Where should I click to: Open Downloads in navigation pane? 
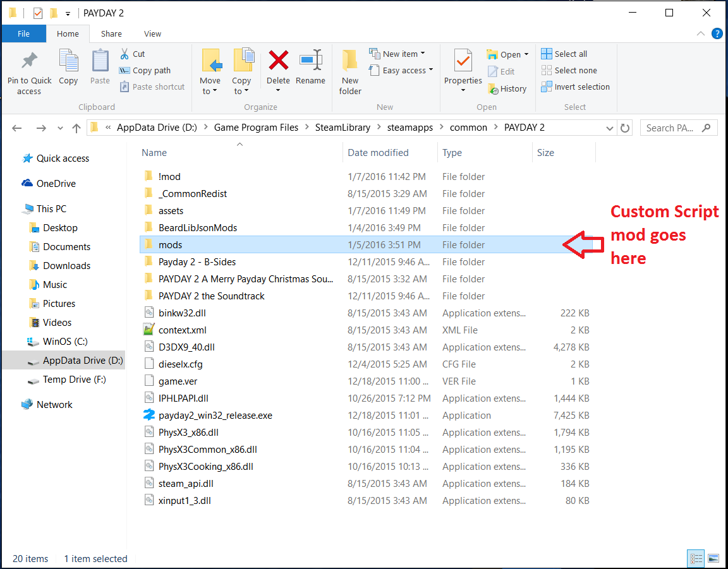coord(59,265)
